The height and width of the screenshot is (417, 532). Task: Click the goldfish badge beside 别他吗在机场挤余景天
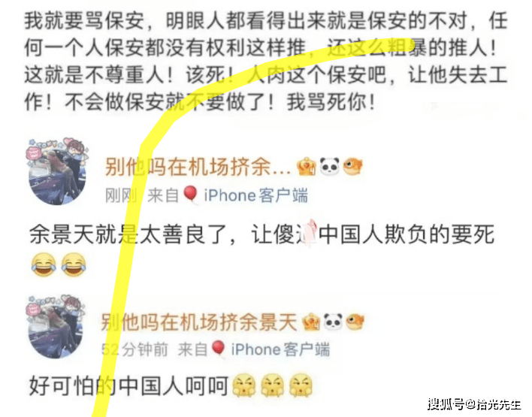click(x=355, y=322)
